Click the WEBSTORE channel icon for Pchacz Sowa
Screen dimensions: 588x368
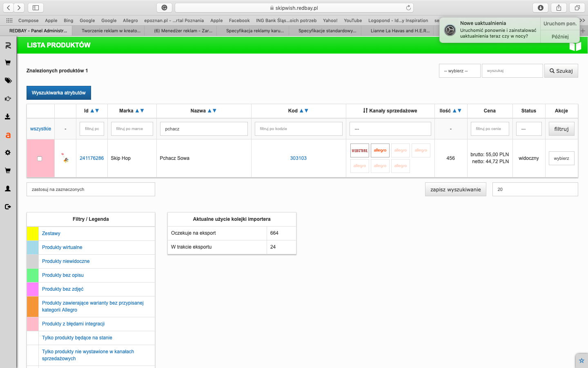(360, 150)
